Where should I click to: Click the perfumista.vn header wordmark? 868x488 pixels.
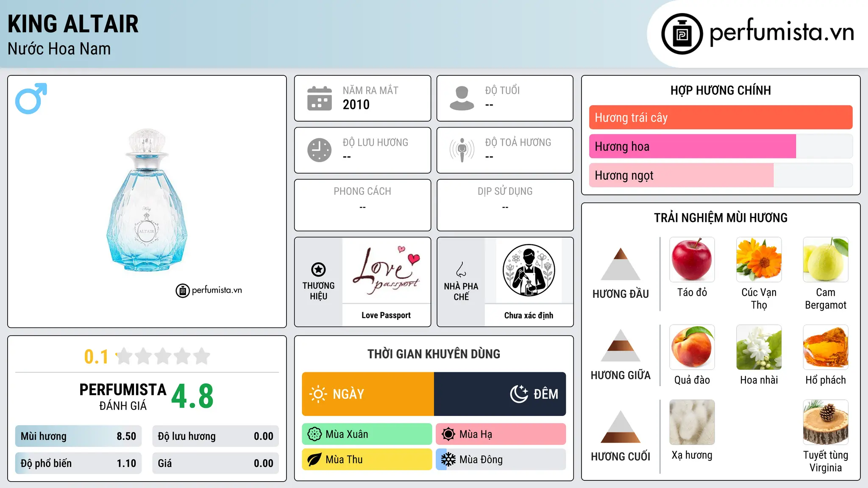coord(782,32)
